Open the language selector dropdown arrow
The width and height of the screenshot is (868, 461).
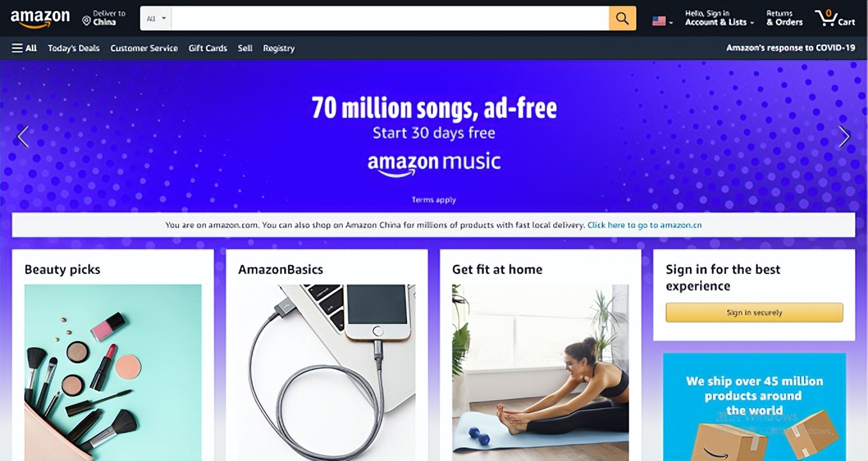click(x=671, y=22)
